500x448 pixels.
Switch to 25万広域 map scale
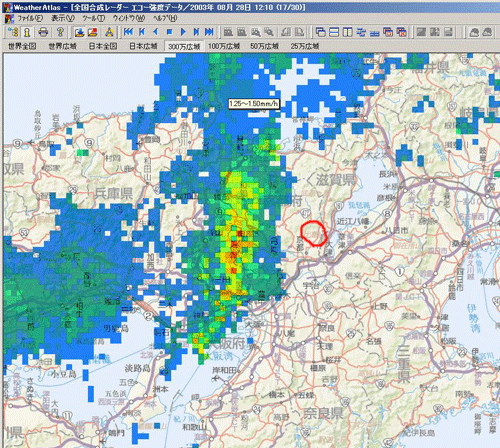[x=305, y=46]
